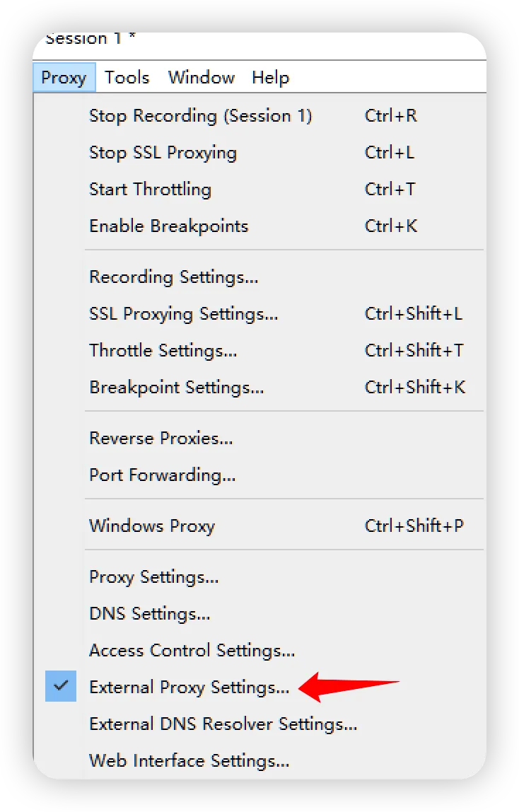Open External DNS Resolver Settings
The width and height of the screenshot is (519, 812).
(x=223, y=724)
